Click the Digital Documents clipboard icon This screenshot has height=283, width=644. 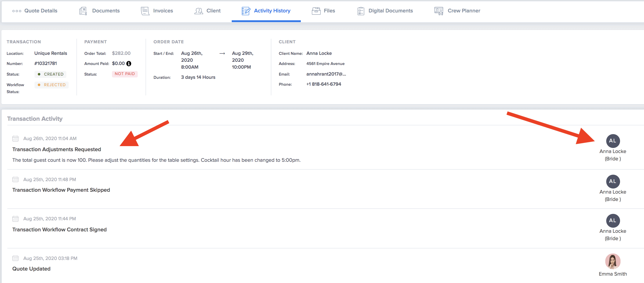coord(361,11)
